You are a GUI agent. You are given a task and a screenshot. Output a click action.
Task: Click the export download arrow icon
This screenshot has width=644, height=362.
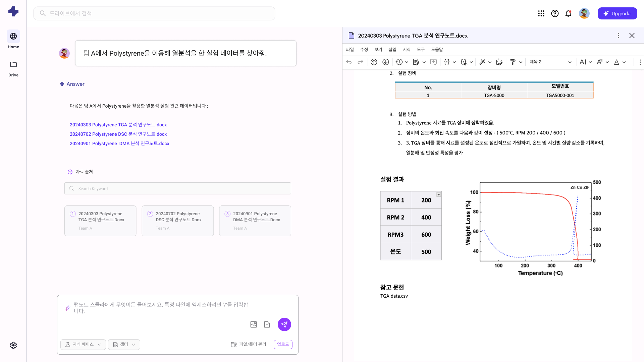[x=385, y=62]
